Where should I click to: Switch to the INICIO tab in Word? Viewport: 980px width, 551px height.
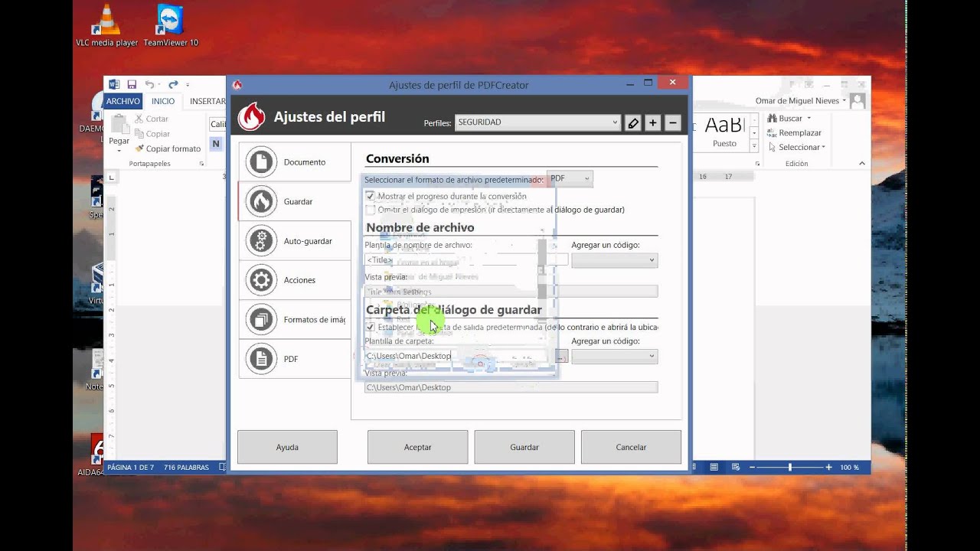point(163,101)
